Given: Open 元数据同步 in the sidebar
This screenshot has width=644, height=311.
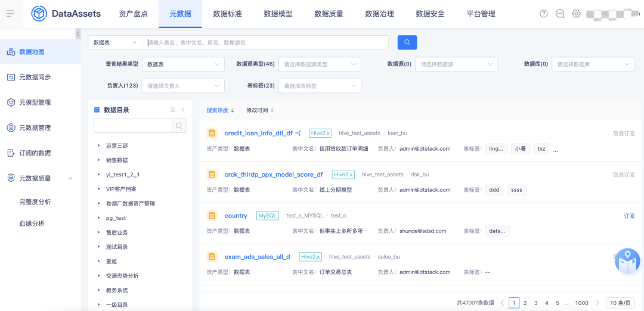Looking at the screenshot, I should tap(35, 77).
